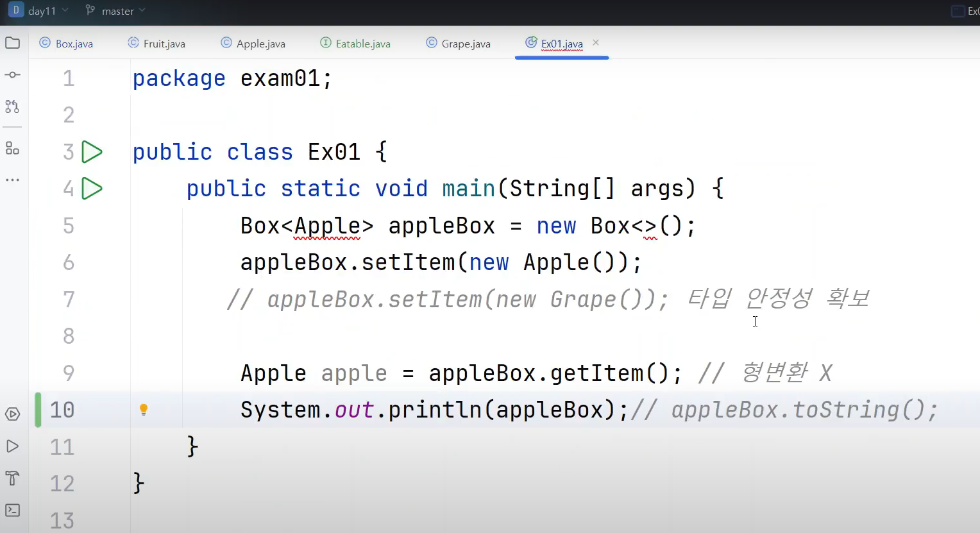The height and width of the screenshot is (533, 980).
Task: Click the '형변환 X' comment on line 9
Action: (787, 372)
